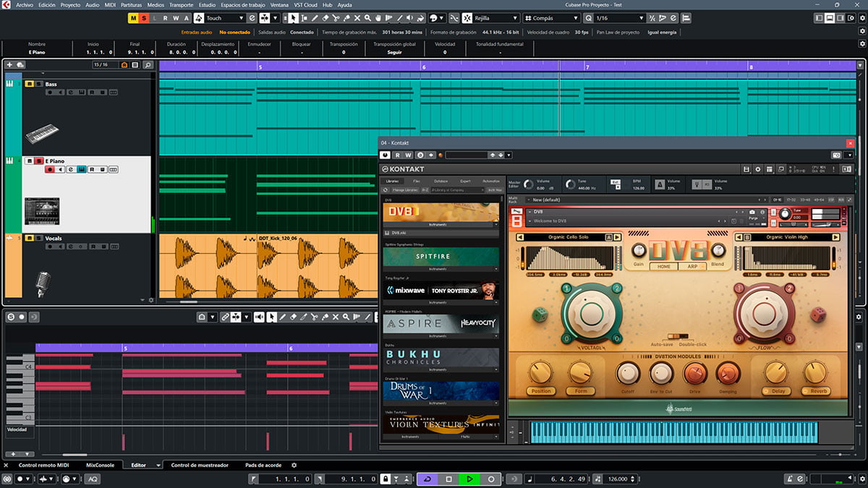
Task: Pick the Erase tool in main toolbar
Action: click(325, 17)
